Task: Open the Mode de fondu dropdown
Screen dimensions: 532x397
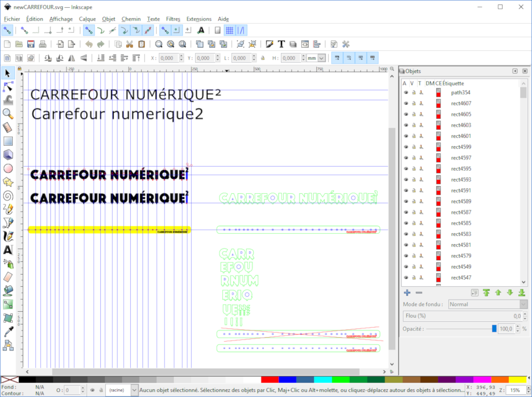Action: tap(488, 304)
